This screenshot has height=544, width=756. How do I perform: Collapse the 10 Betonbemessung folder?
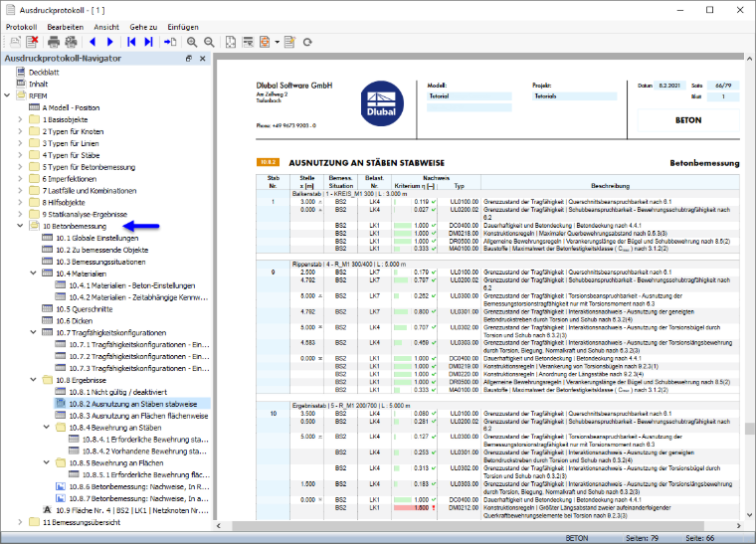tap(20, 226)
